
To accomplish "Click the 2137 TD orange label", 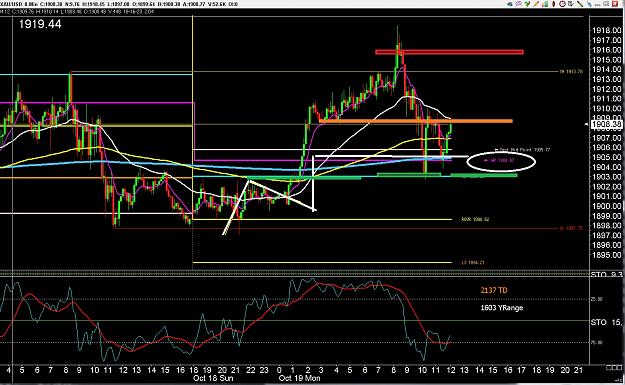I will pyautogui.click(x=494, y=290).
